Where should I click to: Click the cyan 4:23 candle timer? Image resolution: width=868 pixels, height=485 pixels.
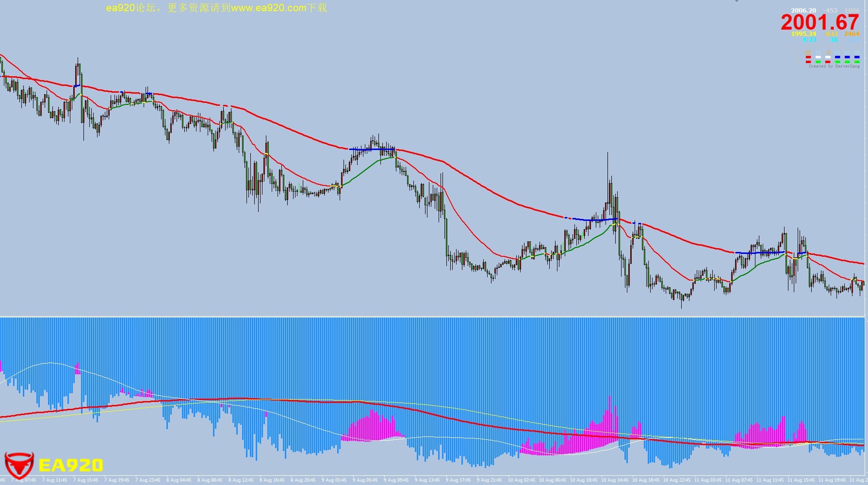[x=809, y=40]
